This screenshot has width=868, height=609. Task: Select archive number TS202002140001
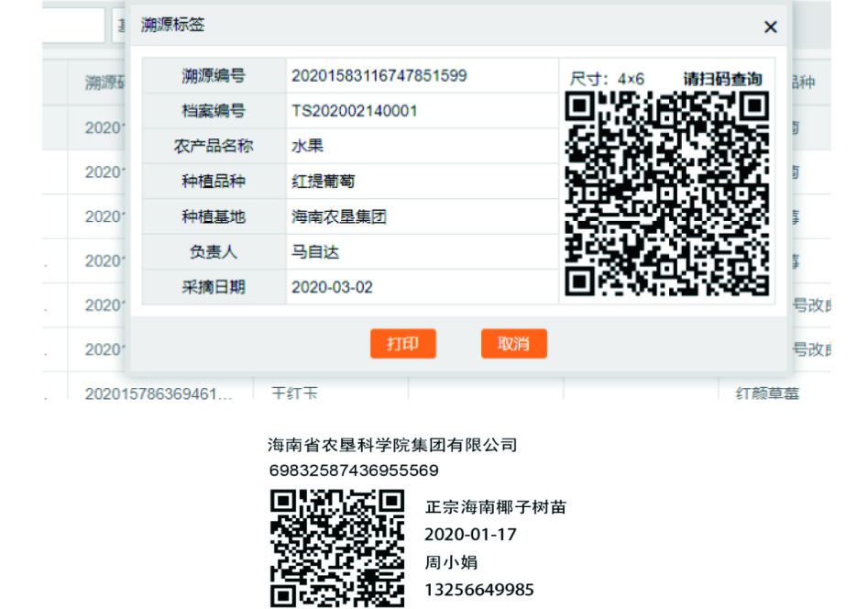(x=355, y=111)
